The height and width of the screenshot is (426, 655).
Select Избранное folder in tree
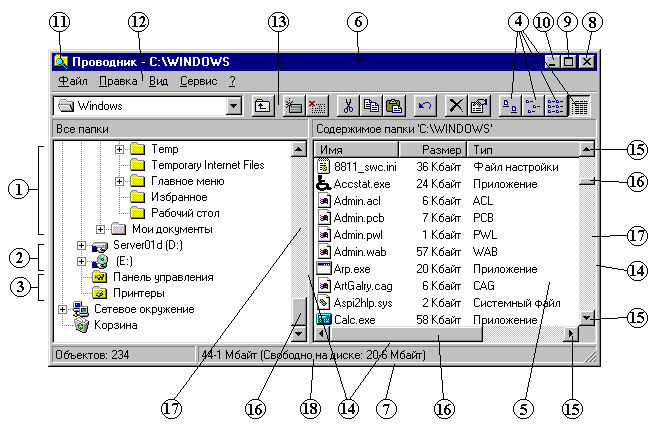coord(168,197)
